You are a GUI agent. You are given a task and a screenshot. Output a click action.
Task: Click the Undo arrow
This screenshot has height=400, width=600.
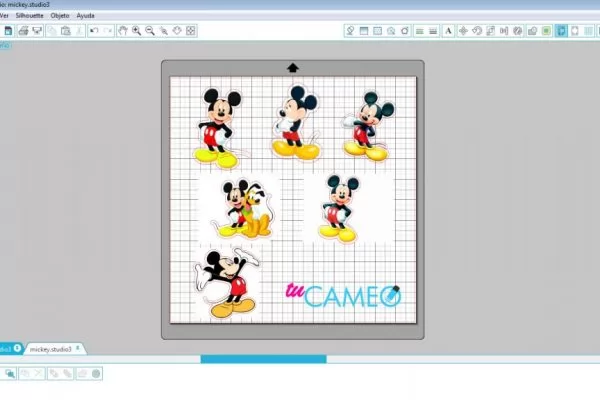pyautogui.click(x=94, y=31)
